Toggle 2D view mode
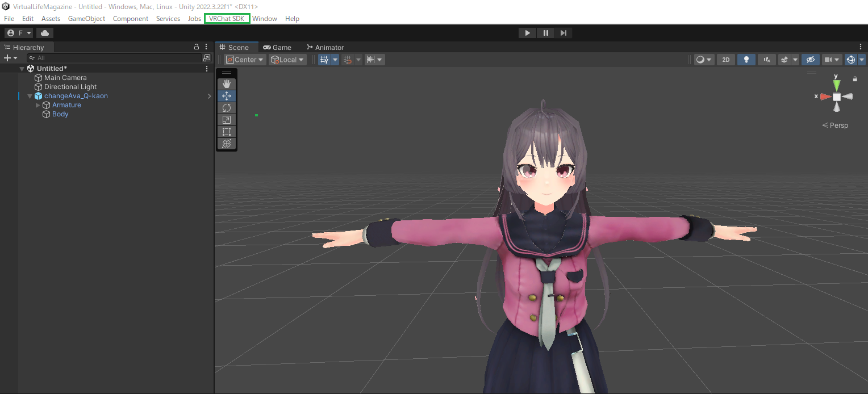Viewport: 868px width, 394px height. (725, 60)
